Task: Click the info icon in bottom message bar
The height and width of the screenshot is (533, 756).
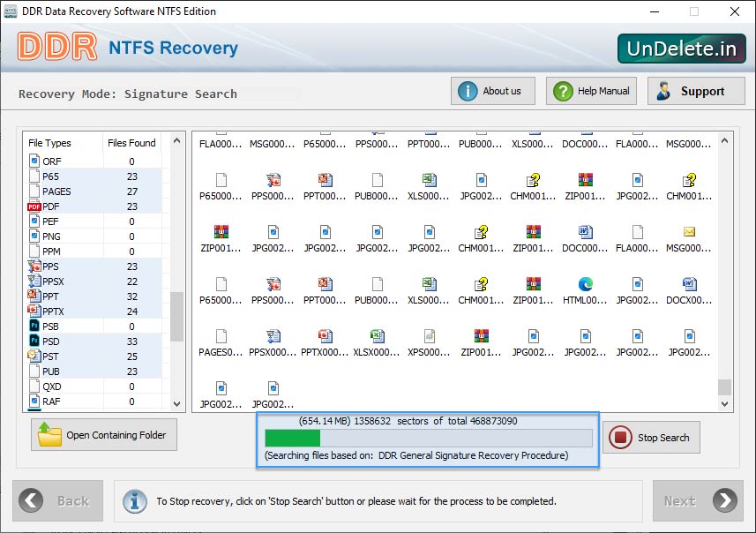Action: point(135,501)
